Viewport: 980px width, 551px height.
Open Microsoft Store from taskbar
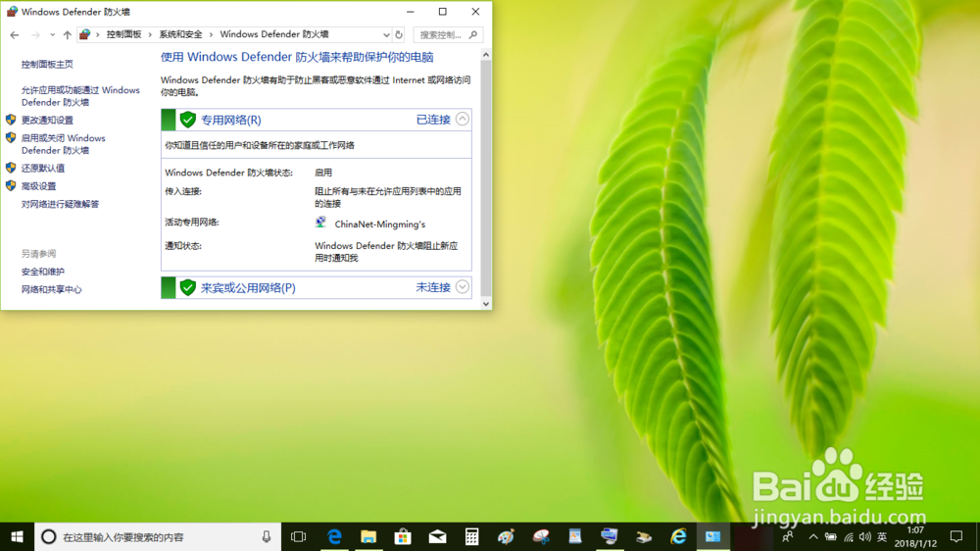click(x=403, y=536)
